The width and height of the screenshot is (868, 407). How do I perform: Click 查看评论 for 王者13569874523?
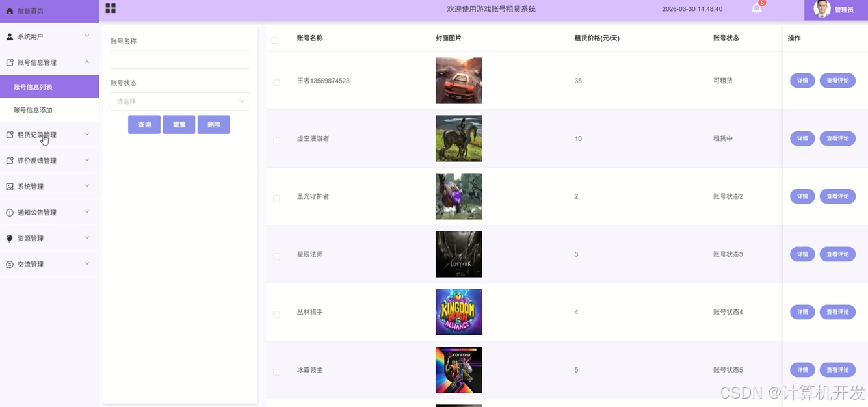coord(837,81)
